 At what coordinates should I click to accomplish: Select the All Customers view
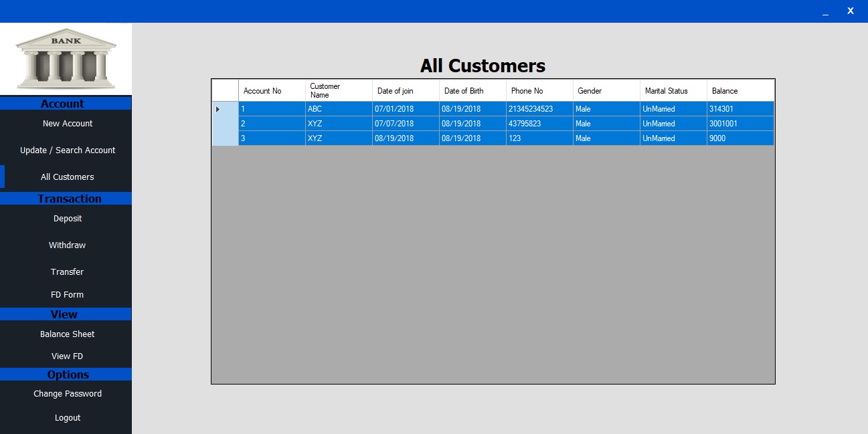click(67, 177)
